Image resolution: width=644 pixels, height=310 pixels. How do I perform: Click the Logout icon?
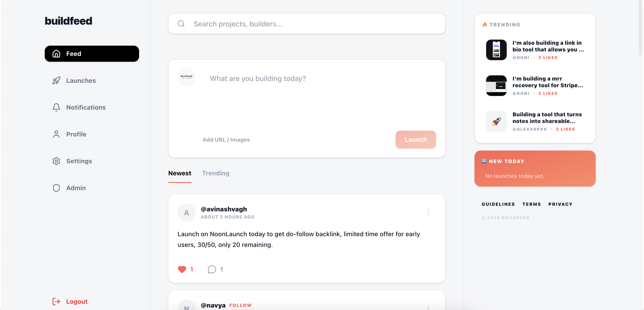pos(56,302)
